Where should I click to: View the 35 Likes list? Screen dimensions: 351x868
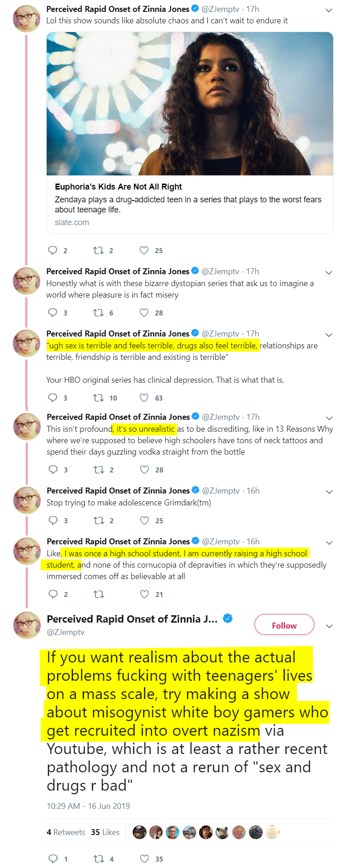tap(105, 832)
